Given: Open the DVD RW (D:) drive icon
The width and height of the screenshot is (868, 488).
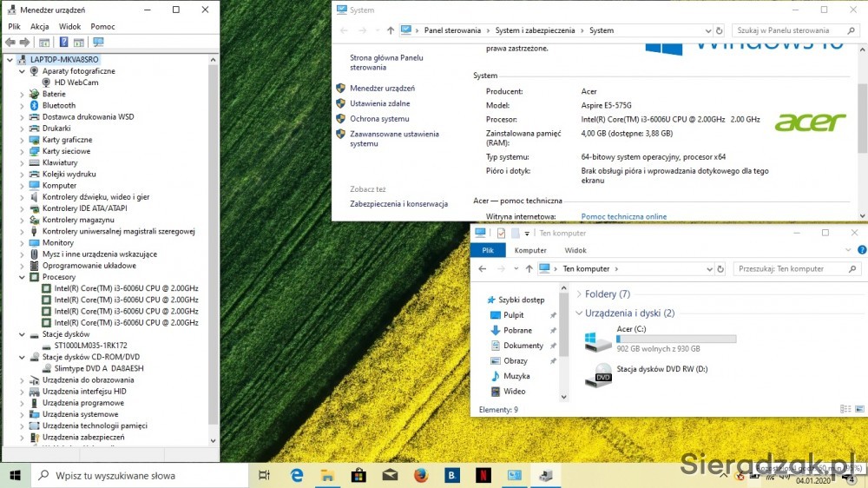Looking at the screenshot, I should [598, 376].
